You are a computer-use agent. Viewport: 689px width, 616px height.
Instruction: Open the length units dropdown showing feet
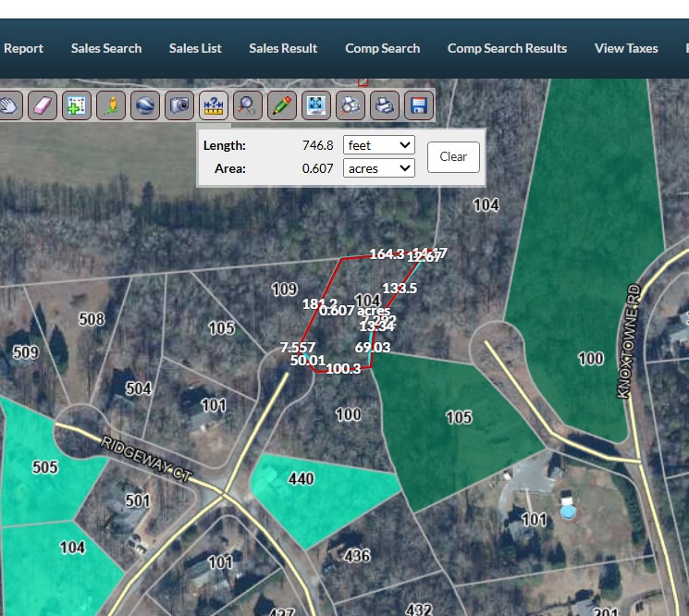378,145
